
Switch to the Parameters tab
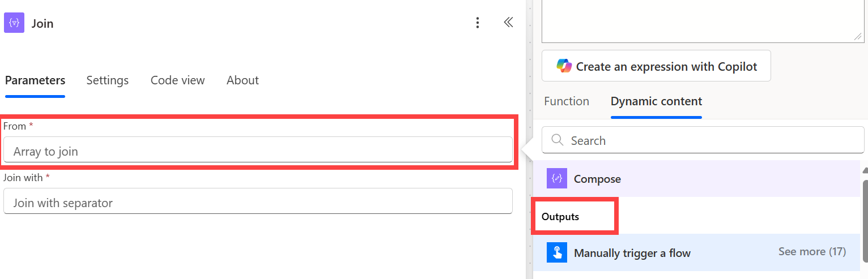[x=35, y=80]
